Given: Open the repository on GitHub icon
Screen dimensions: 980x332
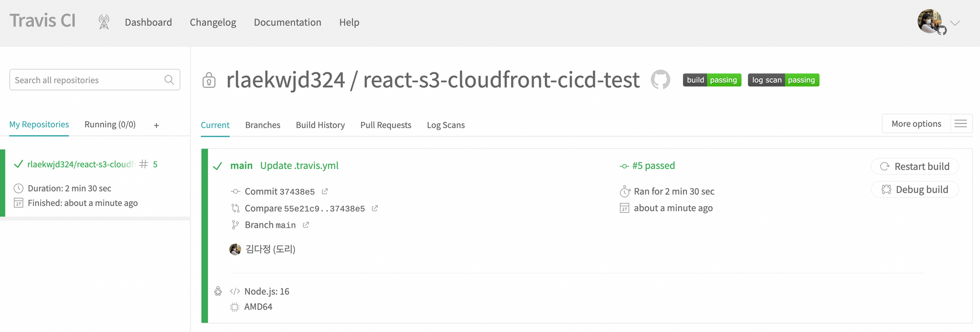Looking at the screenshot, I should tap(661, 79).
